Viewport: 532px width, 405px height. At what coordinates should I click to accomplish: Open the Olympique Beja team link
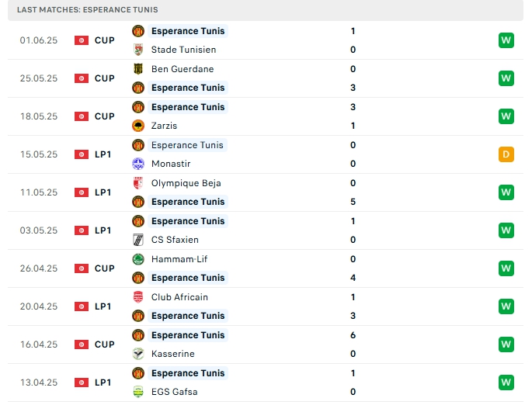(186, 183)
